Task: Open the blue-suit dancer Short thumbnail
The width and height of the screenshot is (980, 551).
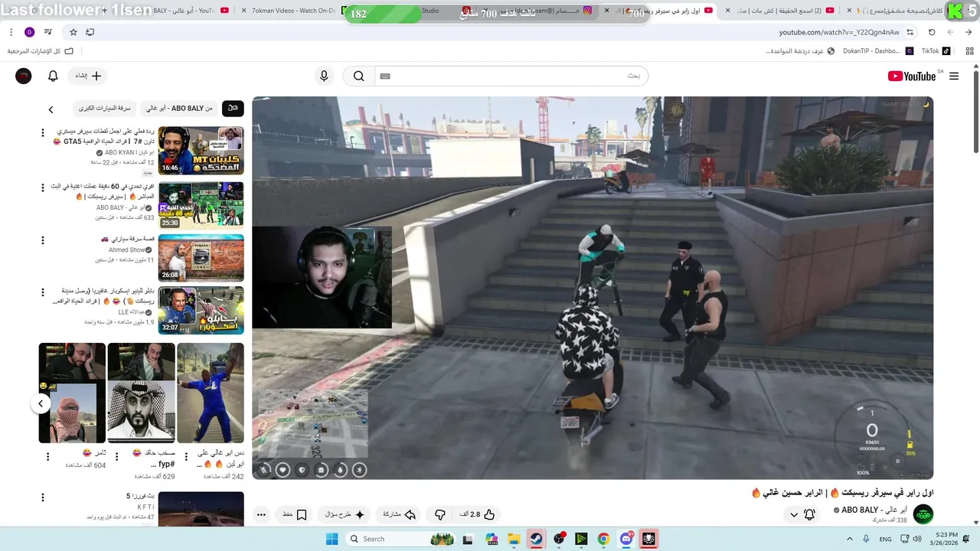Action: point(211,393)
